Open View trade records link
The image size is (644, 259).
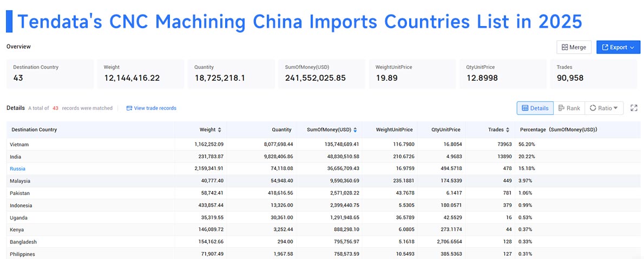coord(151,108)
